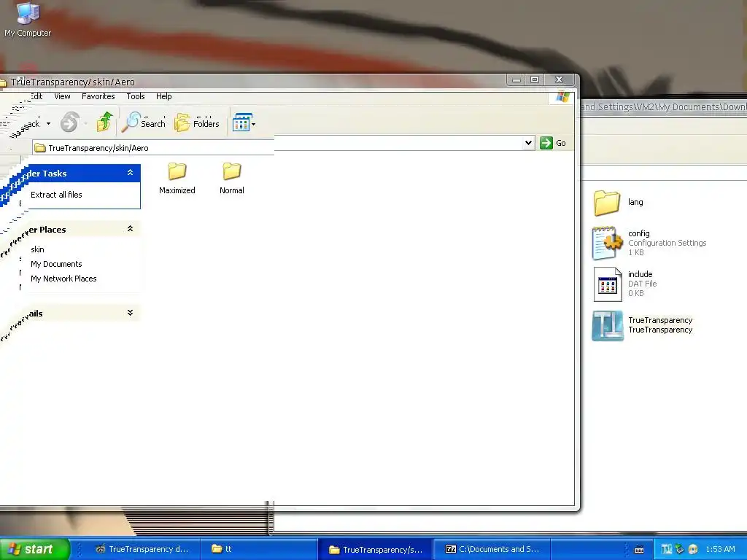Collapse the Other Places panel

click(130, 229)
